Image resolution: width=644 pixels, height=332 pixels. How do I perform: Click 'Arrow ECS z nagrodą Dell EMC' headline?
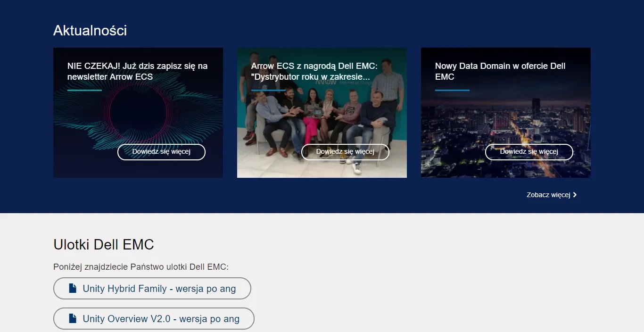pos(314,71)
